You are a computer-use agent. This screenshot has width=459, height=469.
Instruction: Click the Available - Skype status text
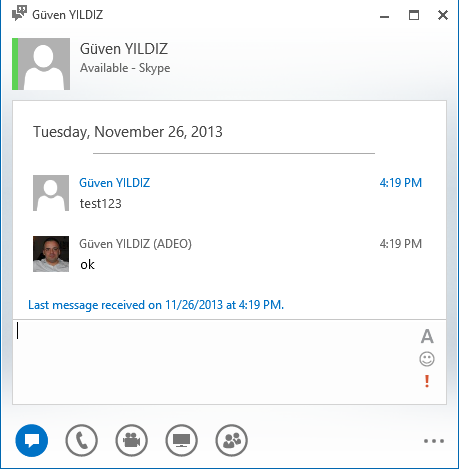click(x=125, y=68)
